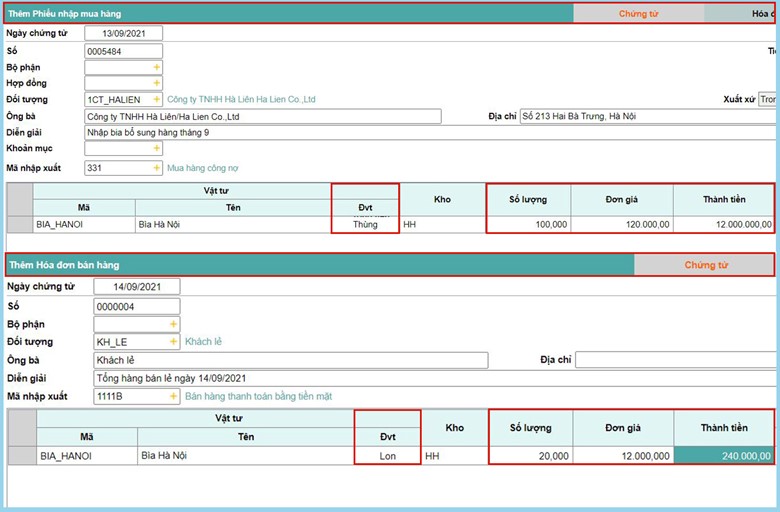Click the plus icon in the sales invoice Bộ phận field

[173, 324]
